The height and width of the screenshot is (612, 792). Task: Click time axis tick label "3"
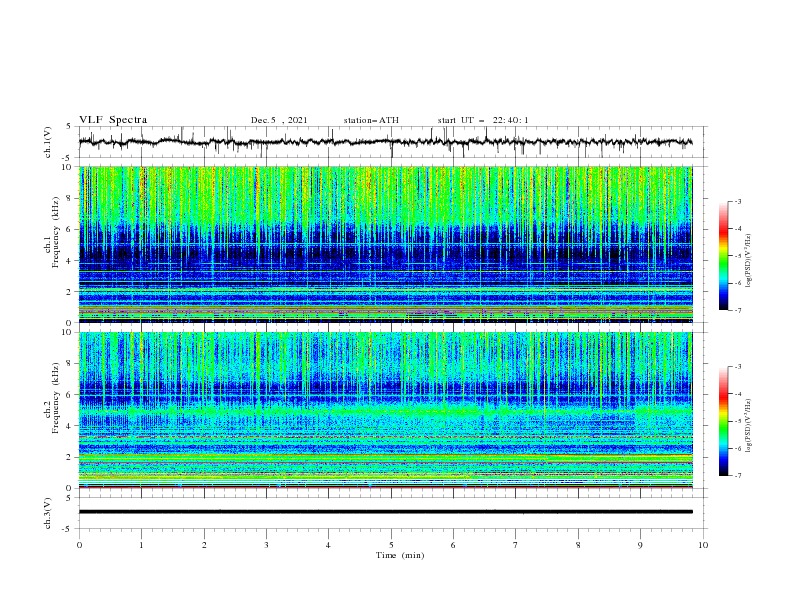point(266,545)
